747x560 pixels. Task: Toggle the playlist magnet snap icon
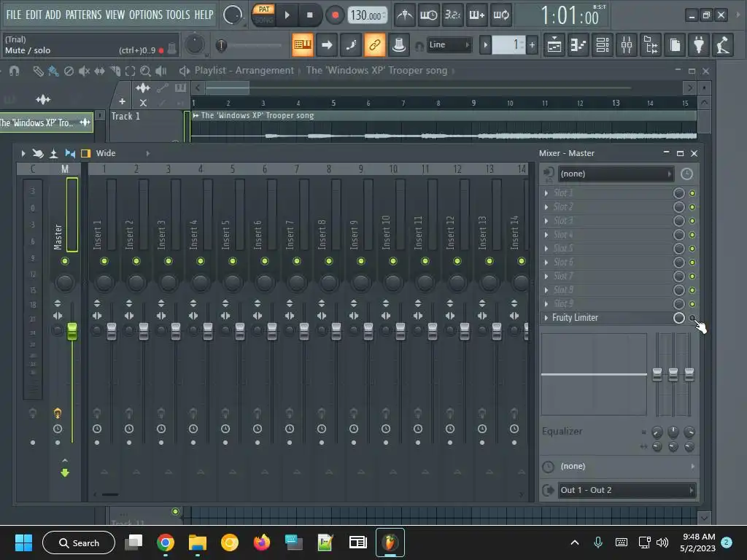15,71
